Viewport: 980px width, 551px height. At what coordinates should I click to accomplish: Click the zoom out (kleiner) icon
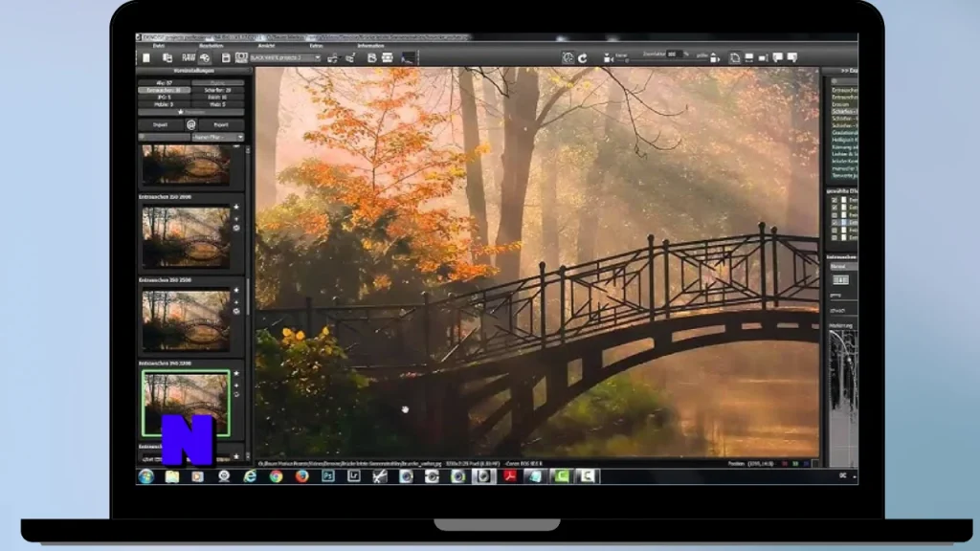(x=608, y=57)
